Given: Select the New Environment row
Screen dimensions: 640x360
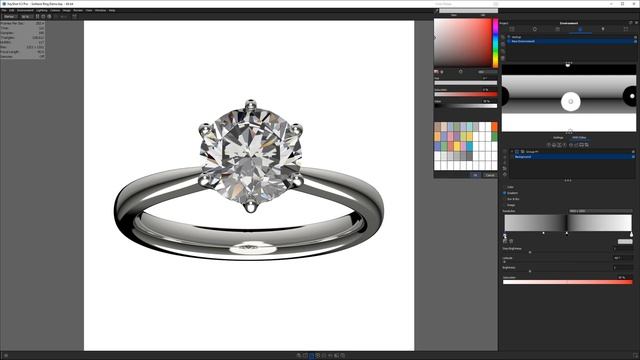Looking at the screenshot, I should click(x=571, y=41).
